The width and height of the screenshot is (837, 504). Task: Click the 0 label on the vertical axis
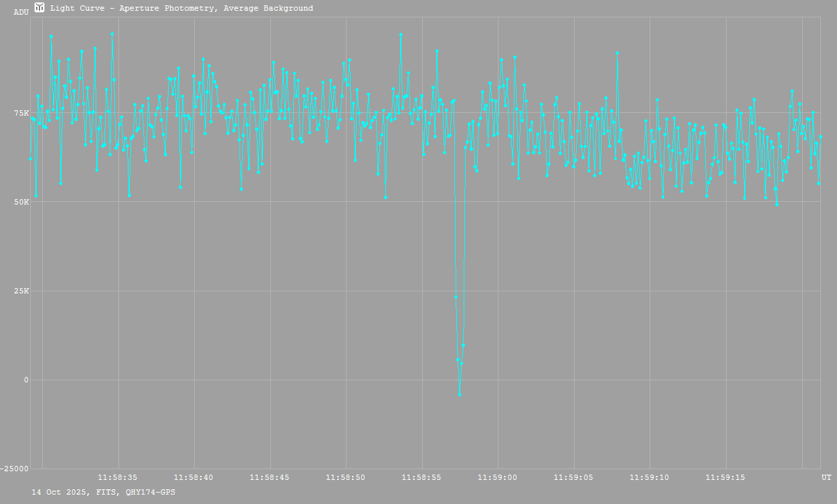tap(26, 380)
